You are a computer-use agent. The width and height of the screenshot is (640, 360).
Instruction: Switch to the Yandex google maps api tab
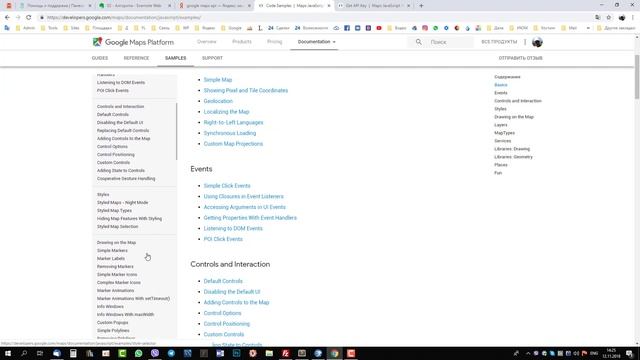point(216,6)
